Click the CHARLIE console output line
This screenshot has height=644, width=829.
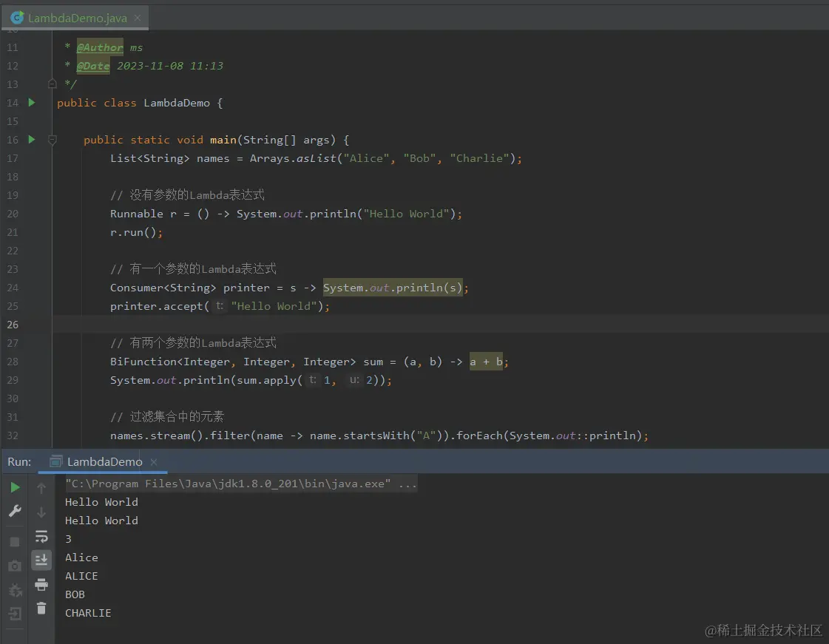pos(88,614)
